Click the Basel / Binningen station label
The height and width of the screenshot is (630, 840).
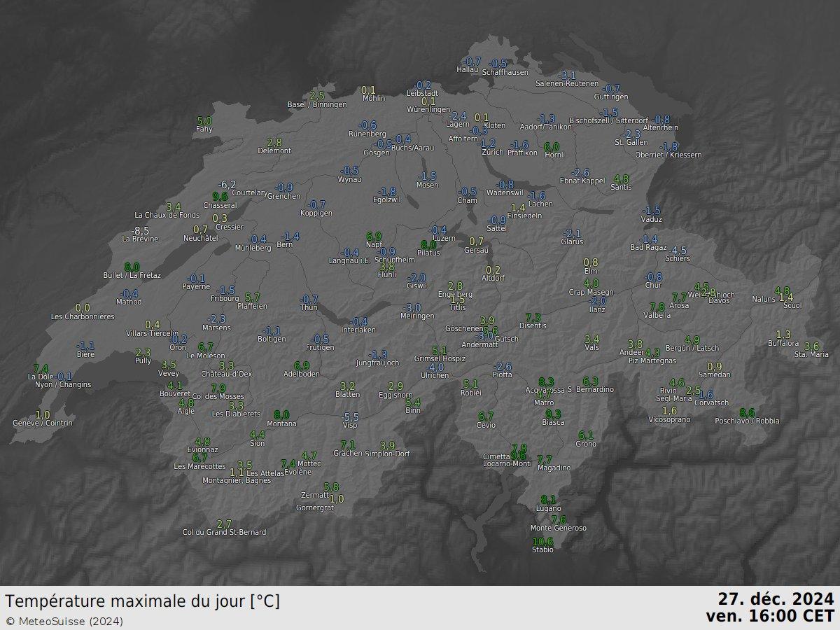tap(317, 104)
